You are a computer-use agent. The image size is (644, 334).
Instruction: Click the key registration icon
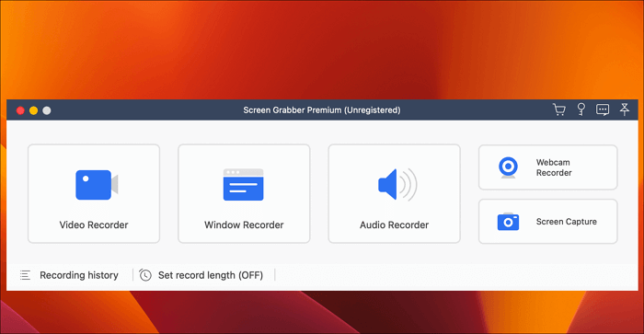pyautogui.click(x=581, y=109)
